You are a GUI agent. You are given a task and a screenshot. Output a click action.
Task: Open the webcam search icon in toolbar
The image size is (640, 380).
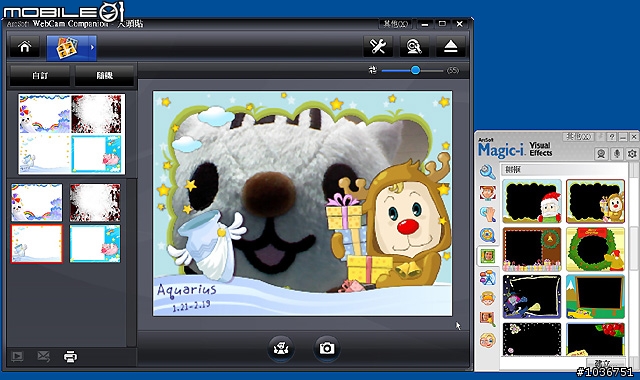coord(414,47)
